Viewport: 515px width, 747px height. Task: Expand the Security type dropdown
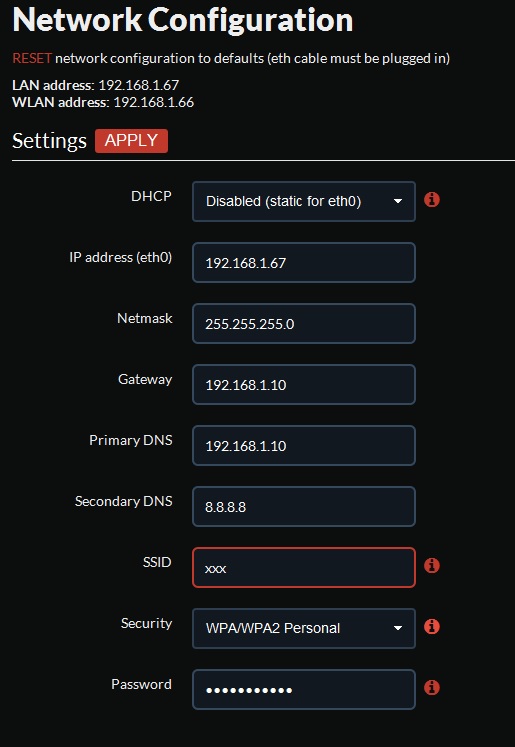coord(304,628)
